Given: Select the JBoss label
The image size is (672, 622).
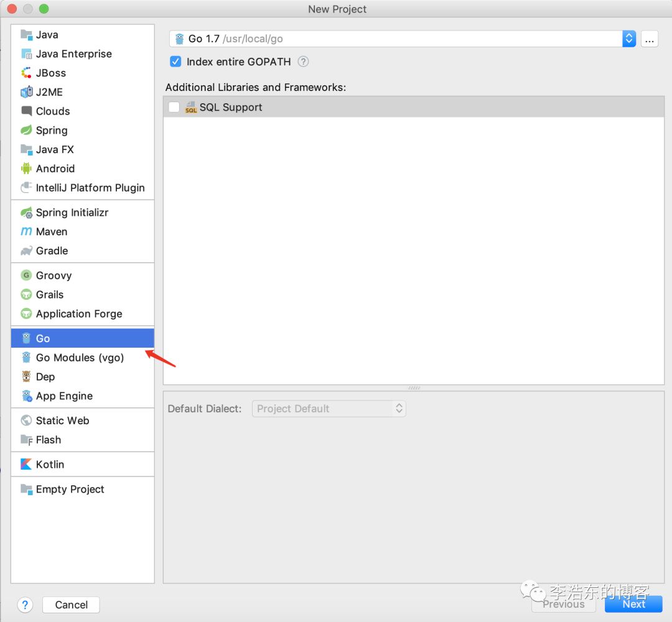Looking at the screenshot, I should click(50, 73).
